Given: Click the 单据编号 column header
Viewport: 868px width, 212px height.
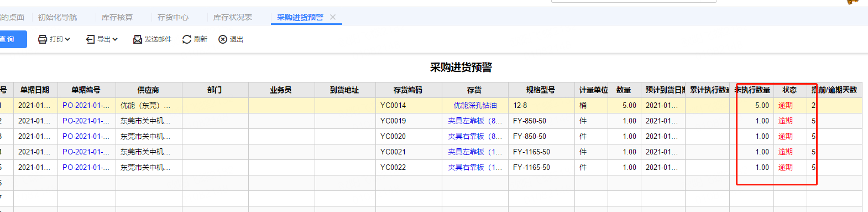Looking at the screenshot, I should (x=86, y=90).
